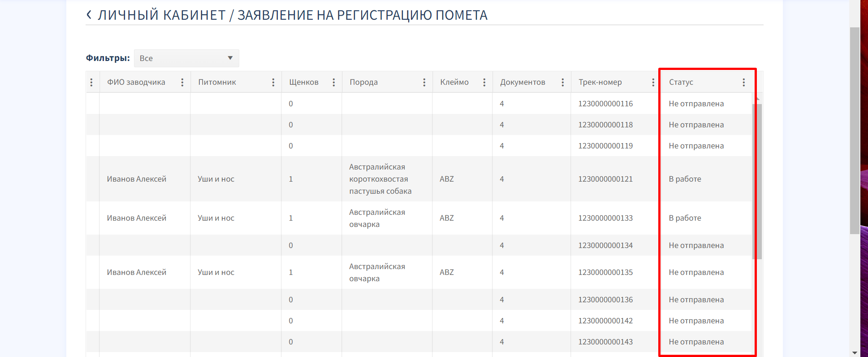
Task: Open column menu for Щенков
Action: click(333, 82)
